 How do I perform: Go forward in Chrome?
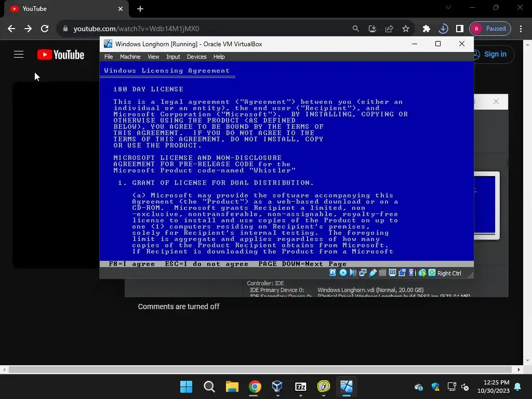(28, 29)
